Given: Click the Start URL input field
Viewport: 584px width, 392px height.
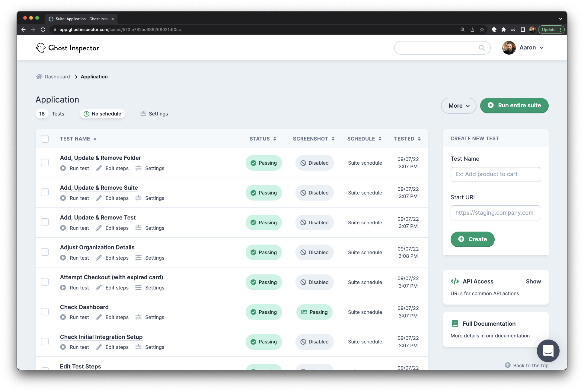Looking at the screenshot, I should tap(496, 213).
